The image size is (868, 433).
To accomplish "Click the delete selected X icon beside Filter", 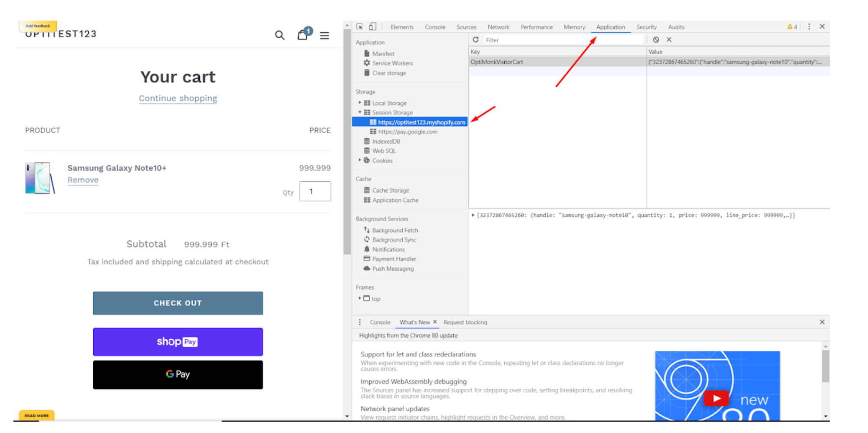I will coord(669,39).
